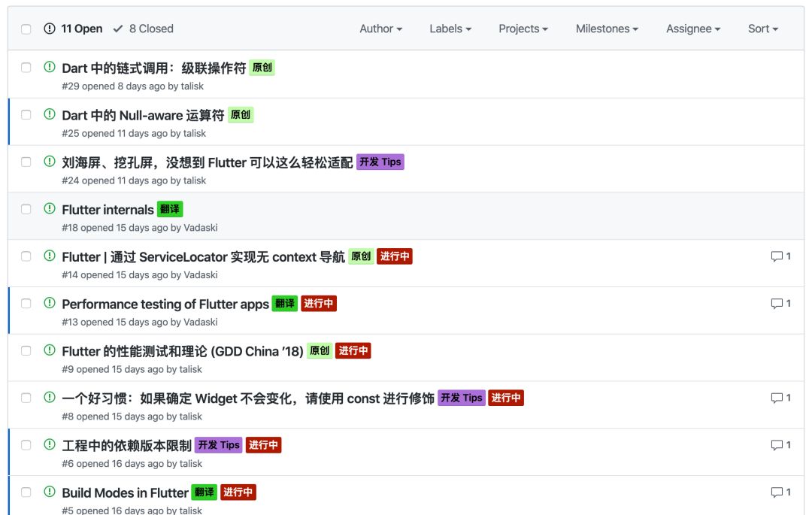Open the Flutter internals issue
812x515 pixels.
point(108,210)
